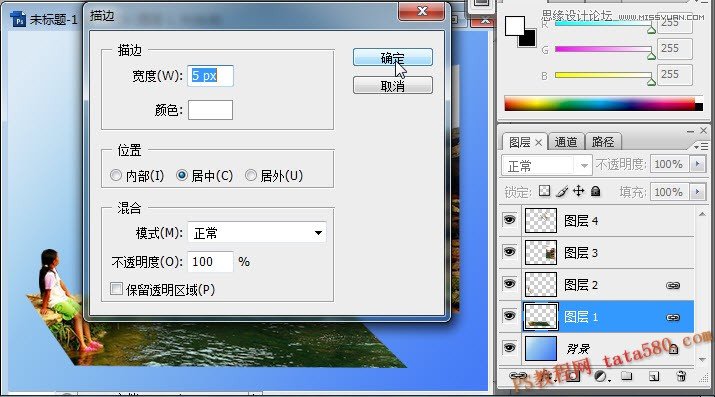This screenshot has width=715, height=397.
Task: Click the B channel slider handle
Action: pyautogui.click(x=651, y=81)
